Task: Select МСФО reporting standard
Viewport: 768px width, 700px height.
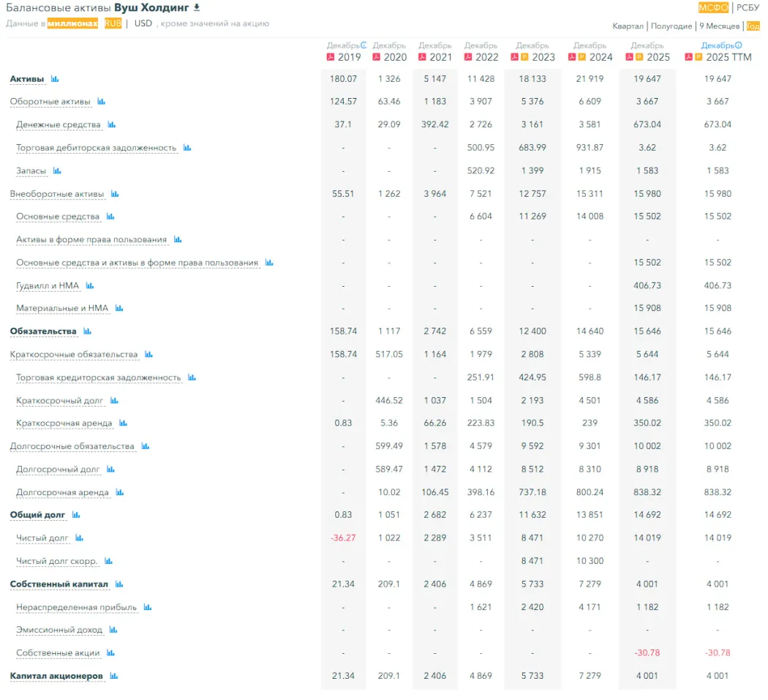Action: click(713, 8)
